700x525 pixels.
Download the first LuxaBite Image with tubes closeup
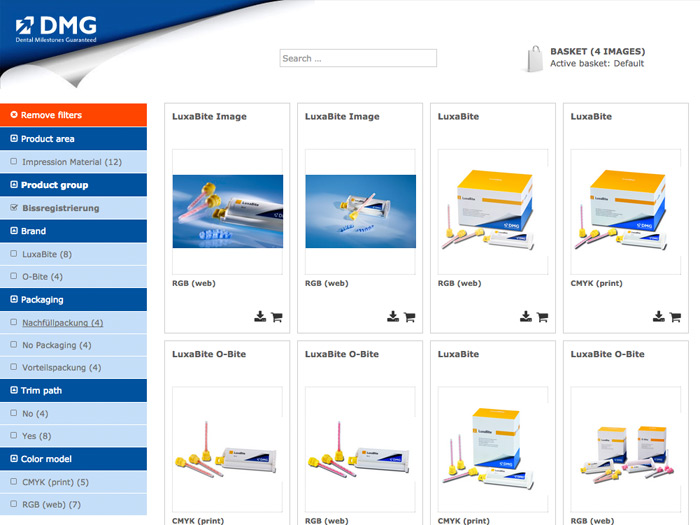coord(260,317)
